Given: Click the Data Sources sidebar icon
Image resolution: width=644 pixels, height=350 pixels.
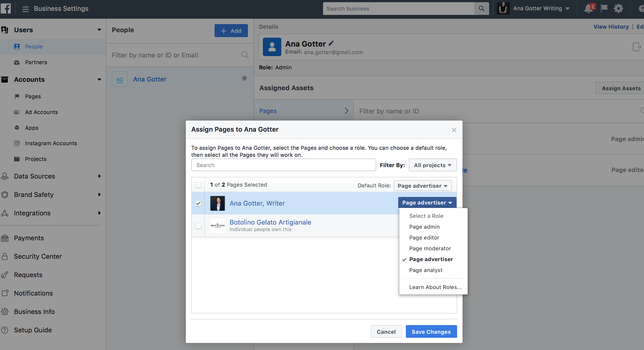Looking at the screenshot, I should click(5, 176).
